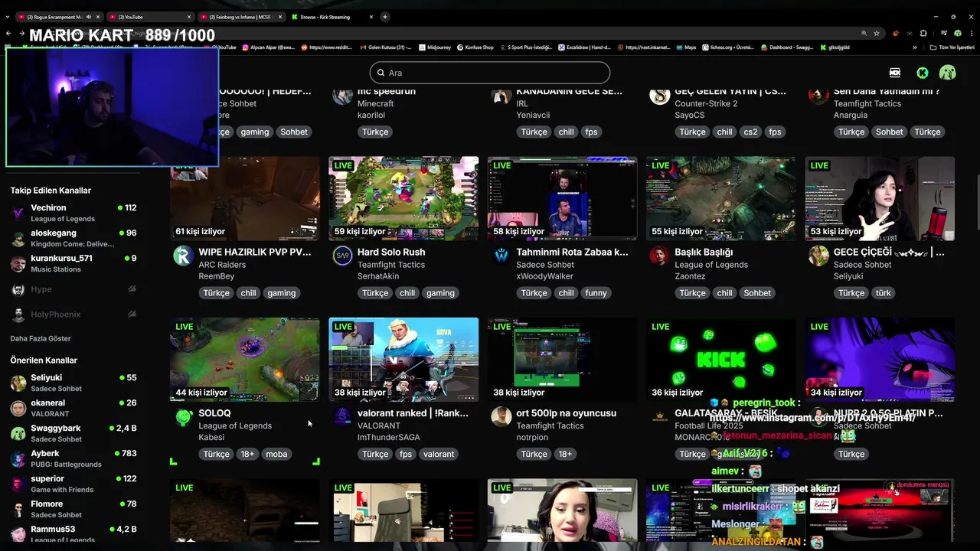Open xWoodyWalker's channel avatar

pos(501,256)
